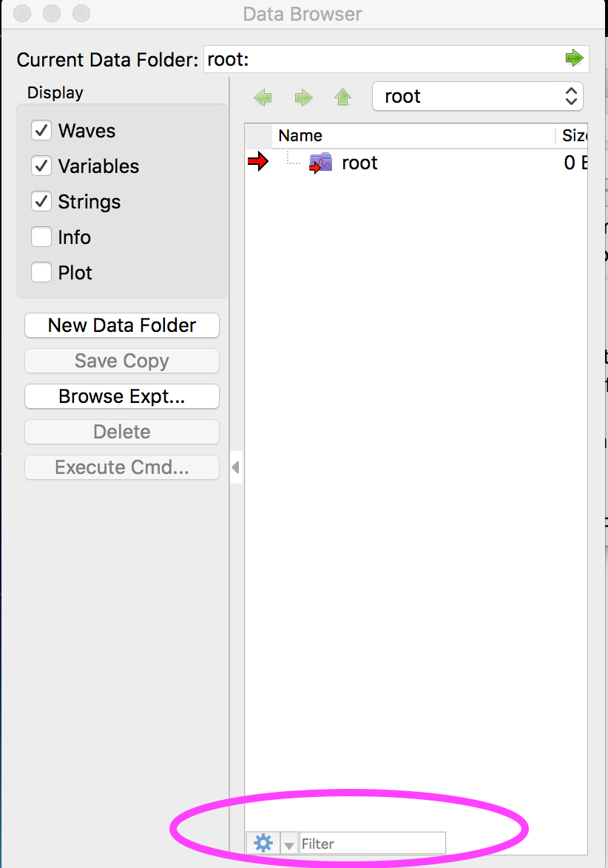The image size is (608, 868).
Task: Expand the root item in the tree
Action: pos(291,162)
